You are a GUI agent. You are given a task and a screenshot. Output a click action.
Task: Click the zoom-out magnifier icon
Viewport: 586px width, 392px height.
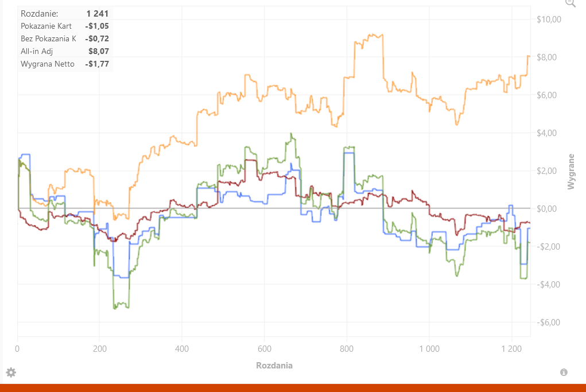point(571,3)
